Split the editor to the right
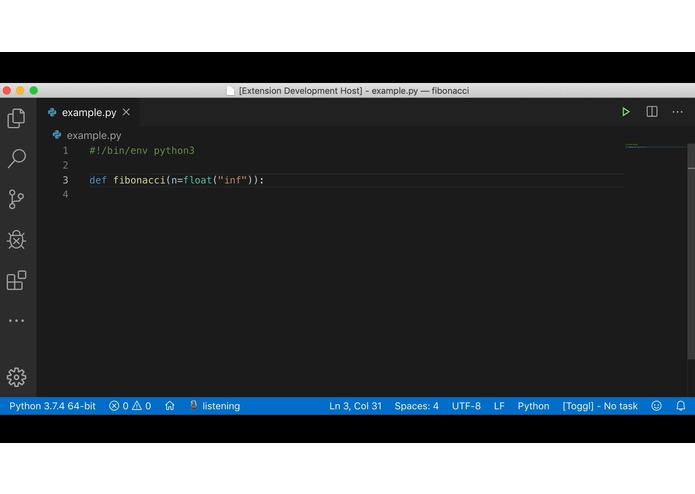 [x=652, y=112]
